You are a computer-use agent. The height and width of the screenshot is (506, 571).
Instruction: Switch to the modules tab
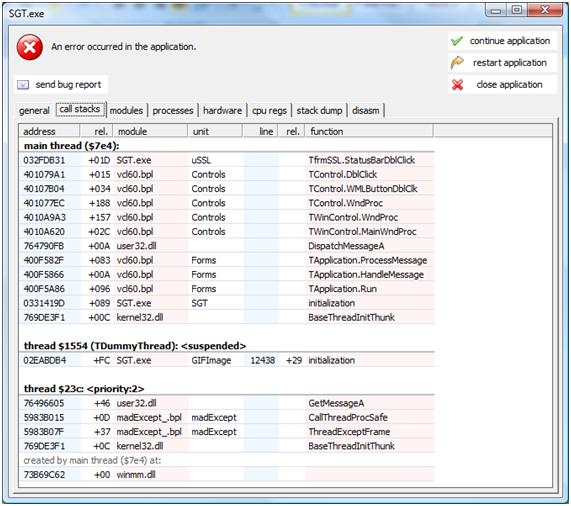126,110
